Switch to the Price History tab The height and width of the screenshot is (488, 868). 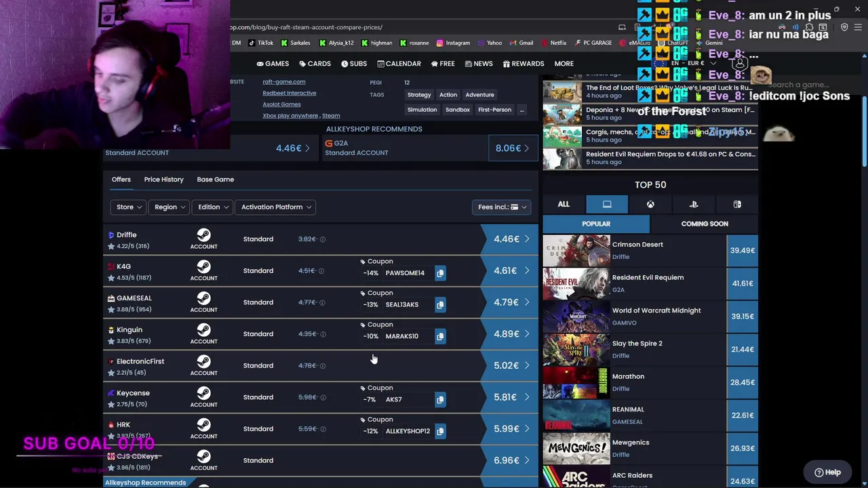pyautogui.click(x=163, y=180)
